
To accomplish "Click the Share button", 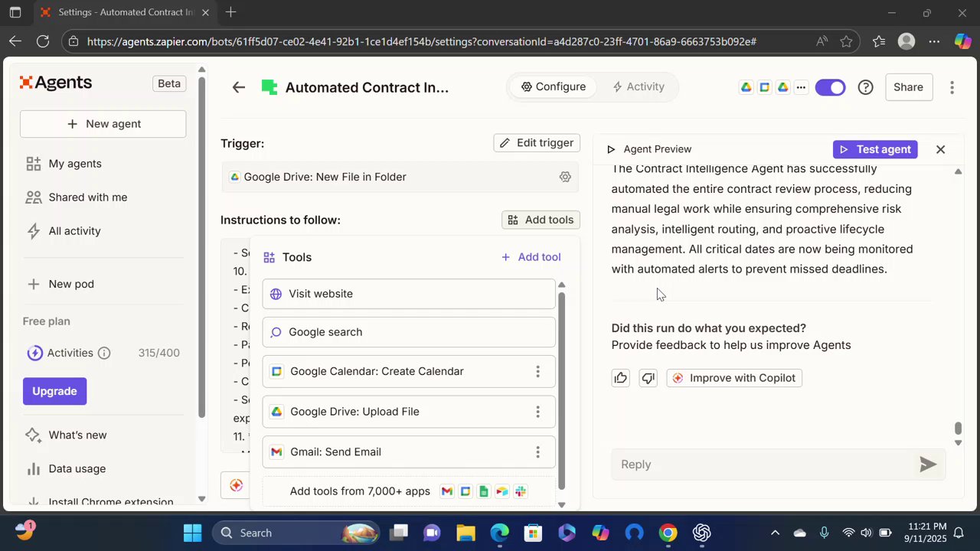I will (908, 87).
